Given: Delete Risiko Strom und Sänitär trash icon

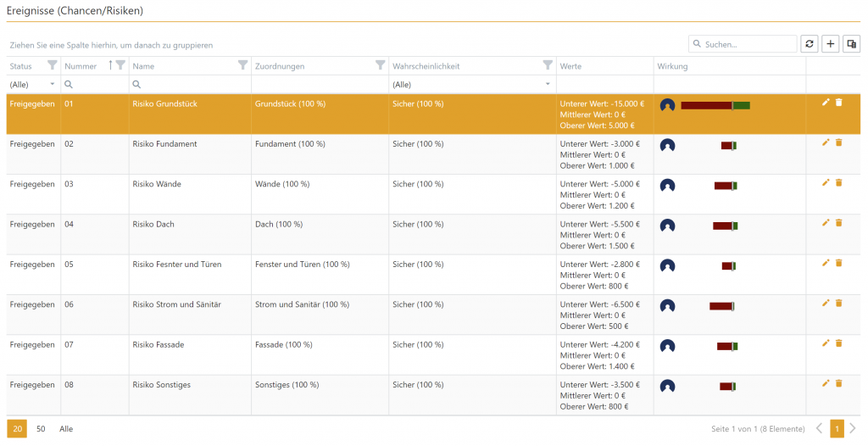Looking at the screenshot, I should [838, 303].
